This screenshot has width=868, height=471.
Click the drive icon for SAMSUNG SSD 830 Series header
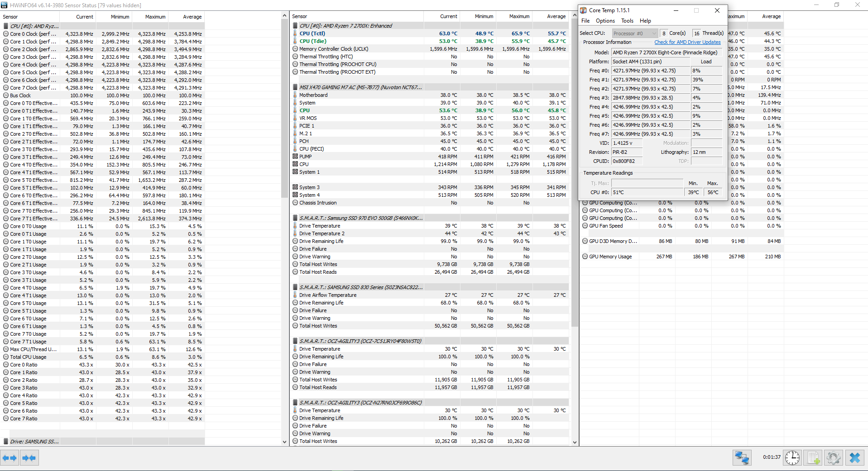tap(295, 287)
